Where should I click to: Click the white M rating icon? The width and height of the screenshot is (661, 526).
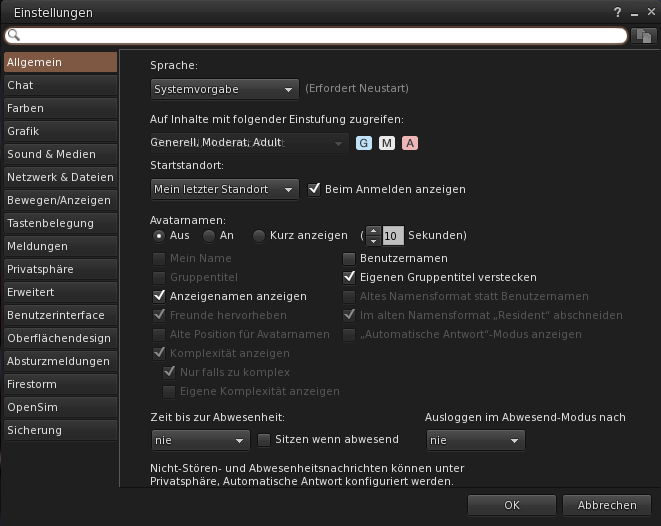(x=387, y=143)
